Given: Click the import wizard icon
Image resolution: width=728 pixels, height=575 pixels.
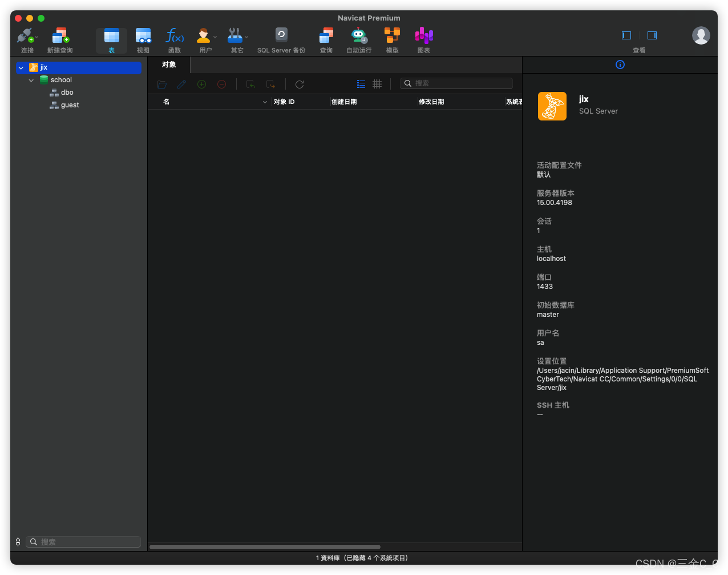Looking at the screenshot, I should tap(250, 84).
